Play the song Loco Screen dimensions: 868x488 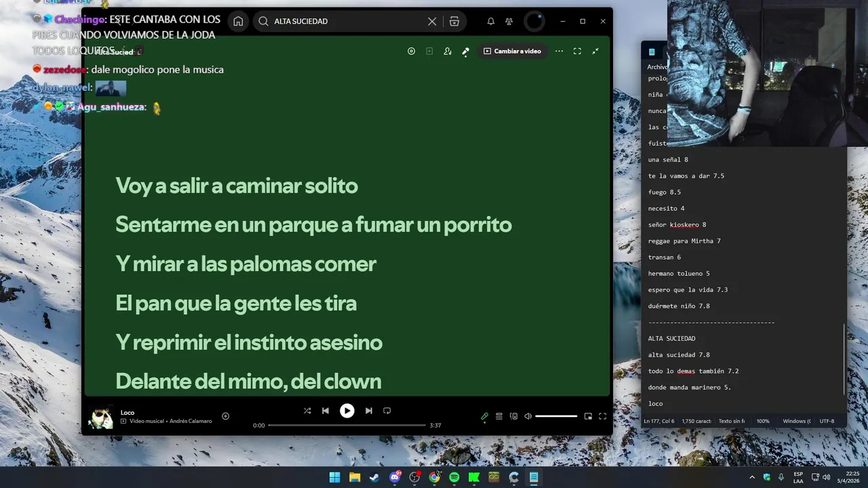pyautogui.click(x=347, y=411)
